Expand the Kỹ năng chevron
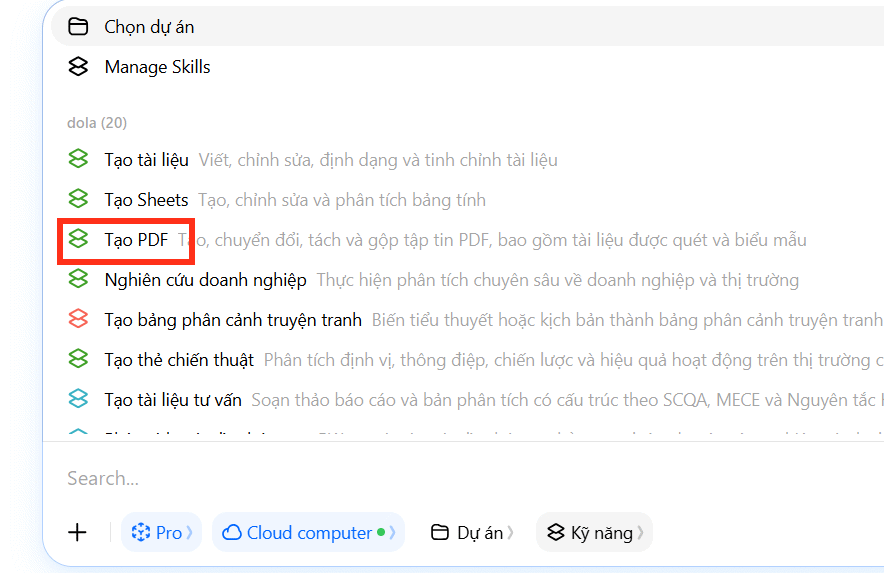This screenshot has height=573, width=884. [640, 532]
